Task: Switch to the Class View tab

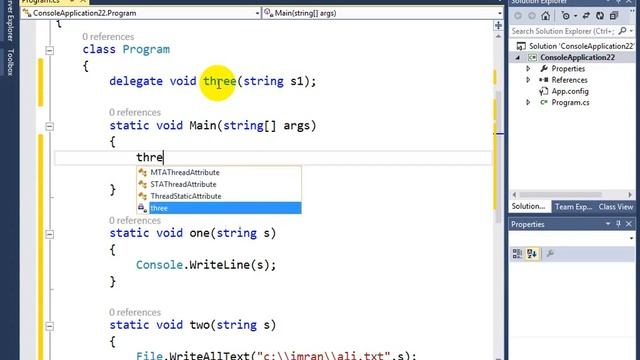Action: point(616,207)
